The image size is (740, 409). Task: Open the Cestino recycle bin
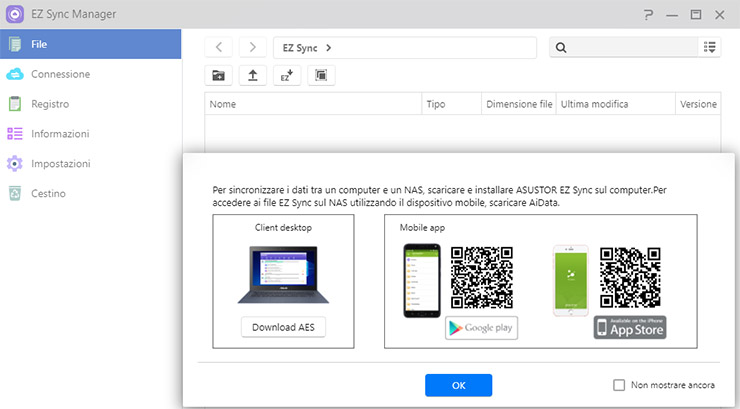click(x=48, y=194)
